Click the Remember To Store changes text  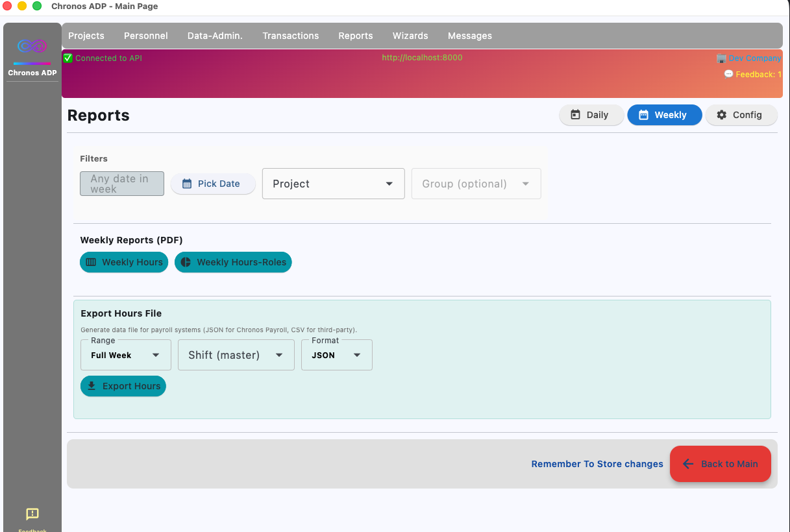[x=597, y=464]
